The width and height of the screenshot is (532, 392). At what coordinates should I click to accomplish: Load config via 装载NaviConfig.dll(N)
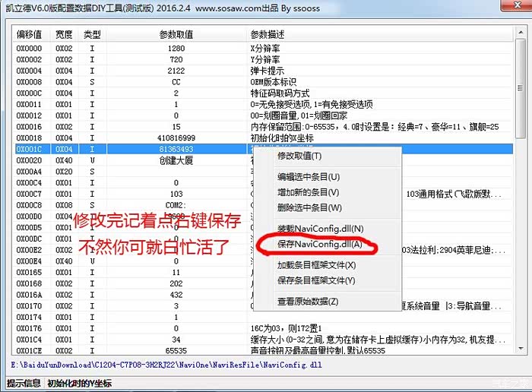(x=319, y=229)
